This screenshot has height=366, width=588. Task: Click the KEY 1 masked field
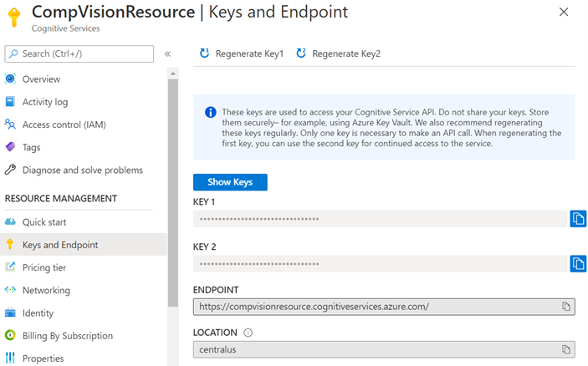coord(380,219)
